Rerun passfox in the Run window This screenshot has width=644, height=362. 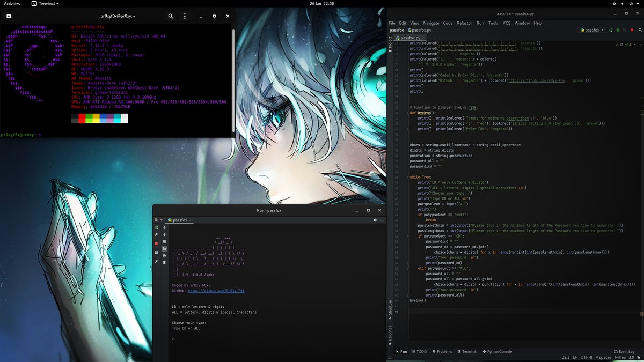(x=156, y=228)
